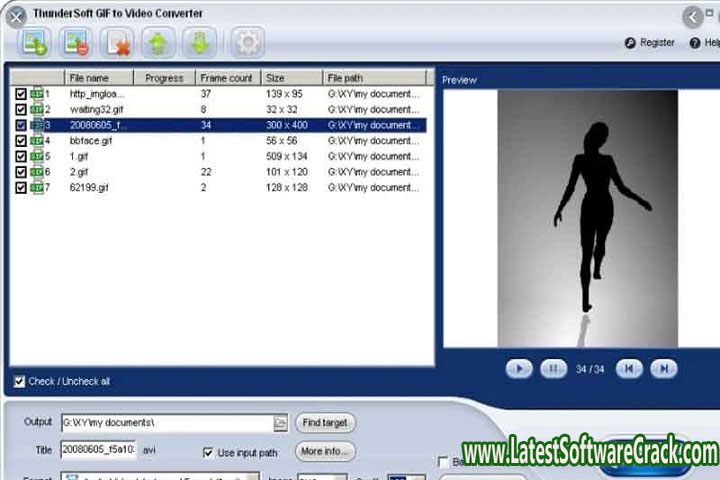Viewport: 720px width, 480px height.
Task: Click the Register key icon
Action: click(x=630, y=43)
